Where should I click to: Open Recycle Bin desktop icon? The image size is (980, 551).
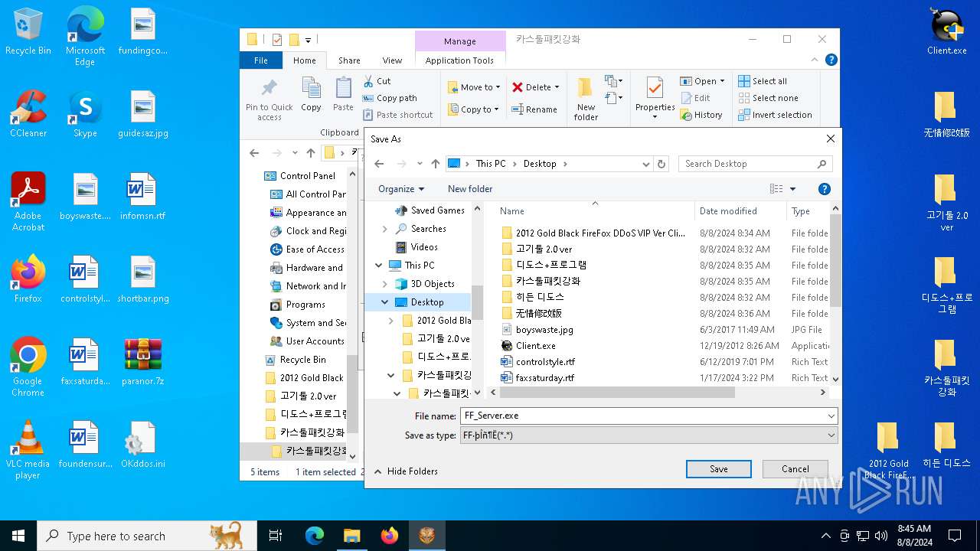coord(28,32)
